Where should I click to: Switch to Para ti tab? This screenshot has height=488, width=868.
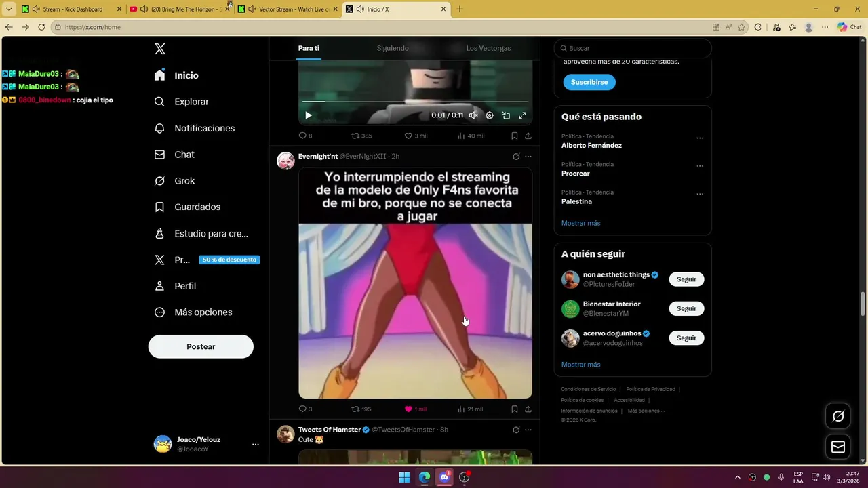[309, 48]
